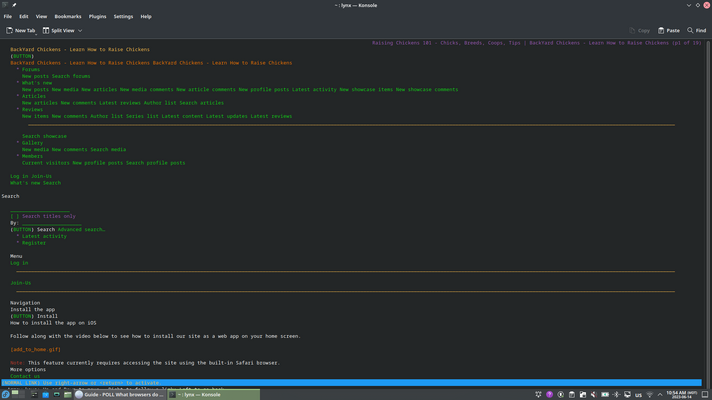Open the battery status tray icon
Viewport: 712px width, 400px height.
point(605,395)
